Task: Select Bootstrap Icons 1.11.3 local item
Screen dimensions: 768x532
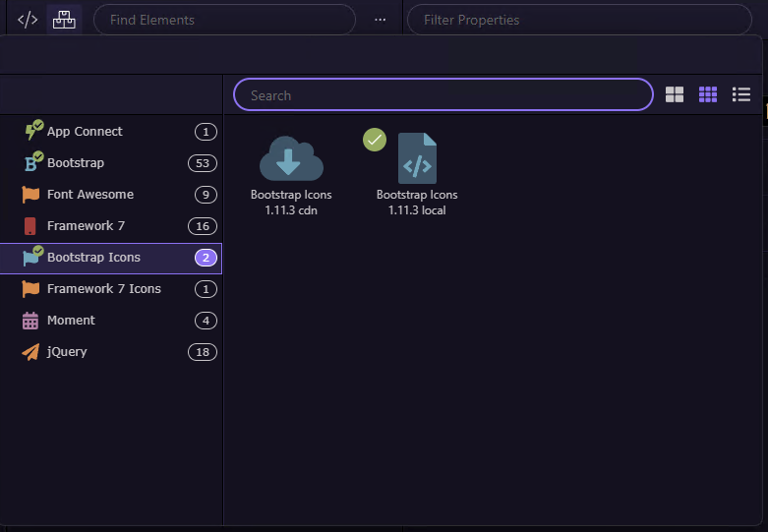Action: pyautogui.click(x=417, y=175)
